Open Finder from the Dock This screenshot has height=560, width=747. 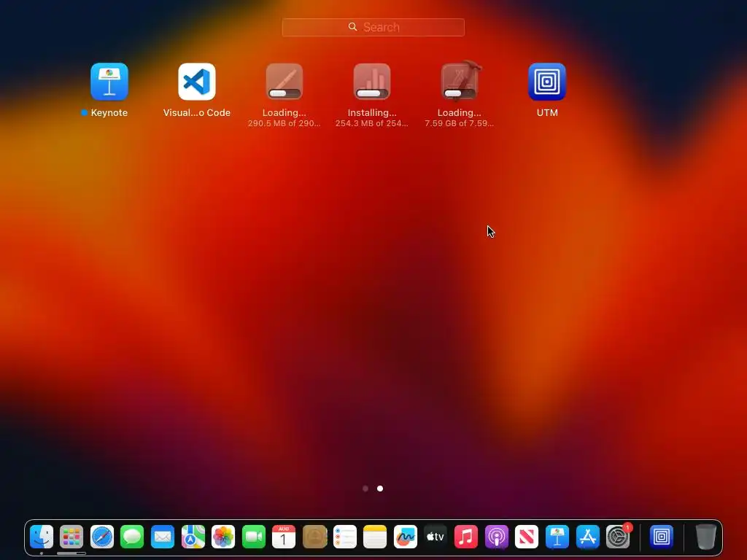pos(42,537)
